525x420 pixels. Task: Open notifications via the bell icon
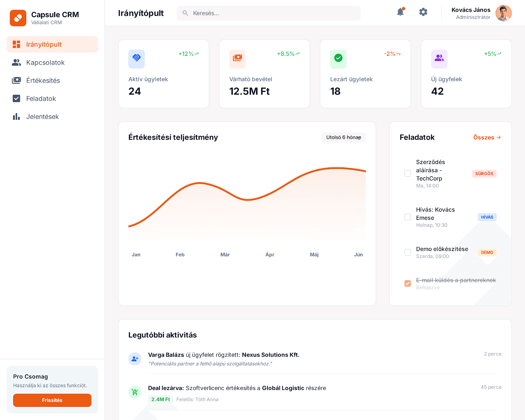point(400,12)
